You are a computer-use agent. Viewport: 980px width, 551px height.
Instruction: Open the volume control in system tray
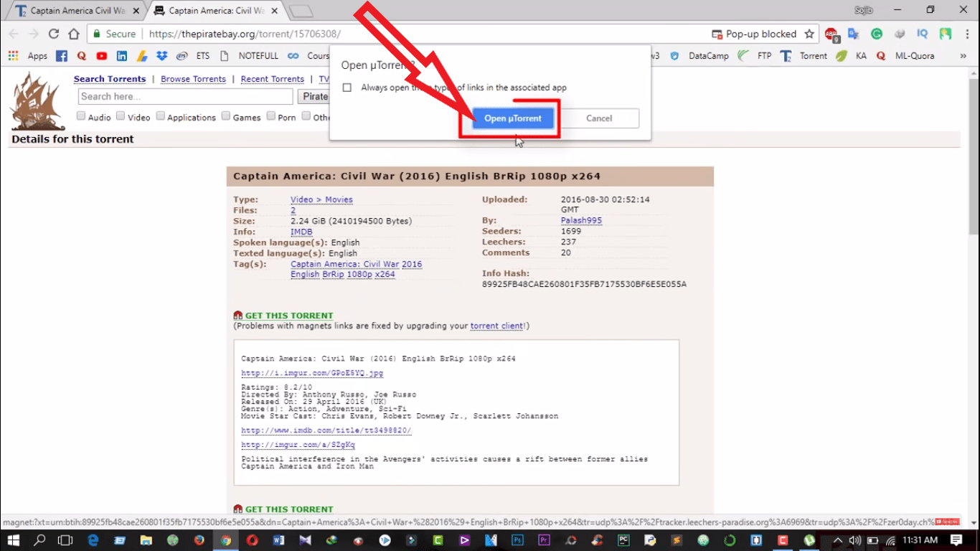[x=854, y=540]
